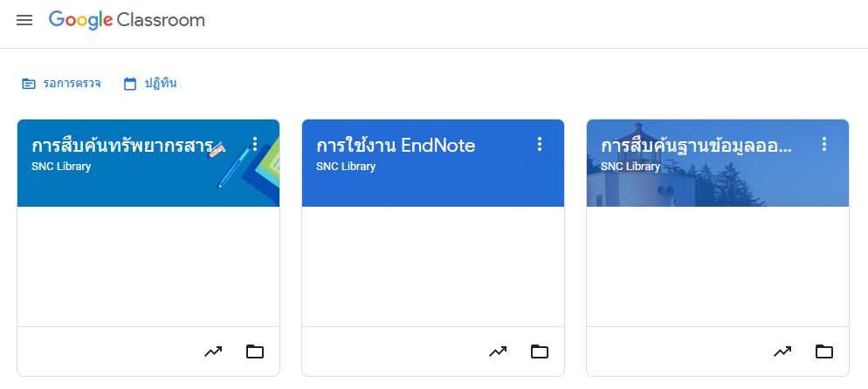
Task: Open the การสืบค้นฐานข้อมูลออ class title
Action: [x=696, y=146]
